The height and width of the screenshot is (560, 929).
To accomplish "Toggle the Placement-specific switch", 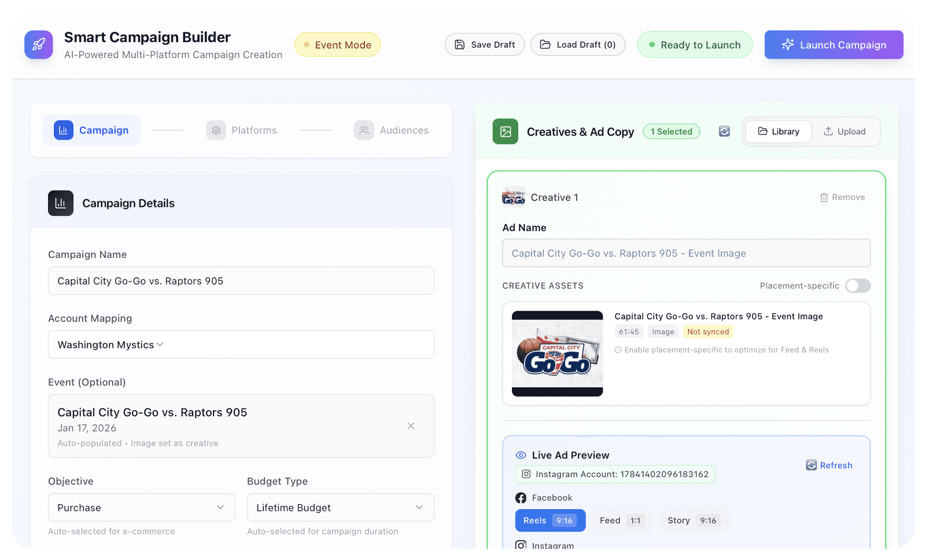I will (x=858, y=286).
